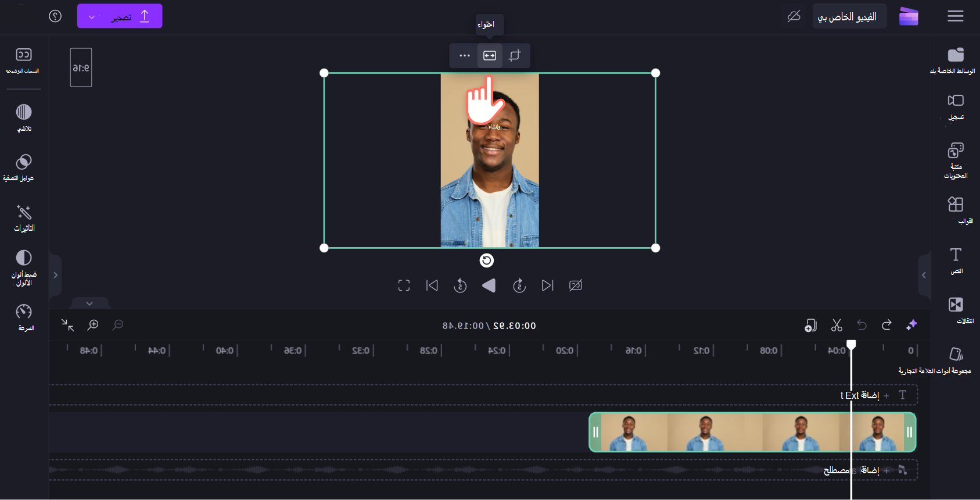Click the add audio track button

(866, 470)
